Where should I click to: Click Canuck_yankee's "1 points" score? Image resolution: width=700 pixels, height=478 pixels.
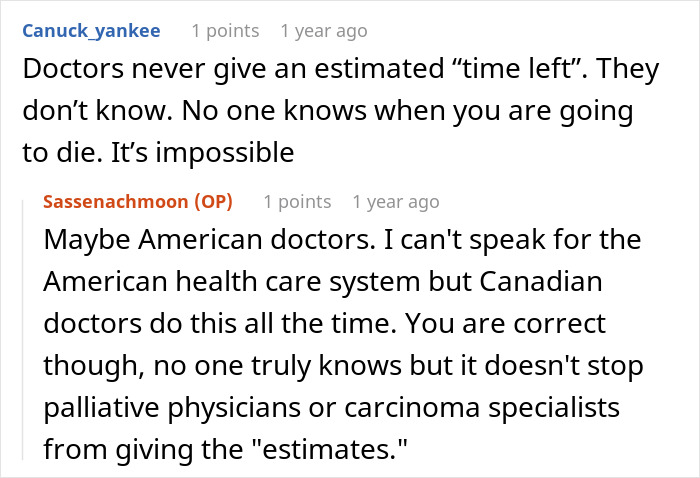tap(225, 30)
